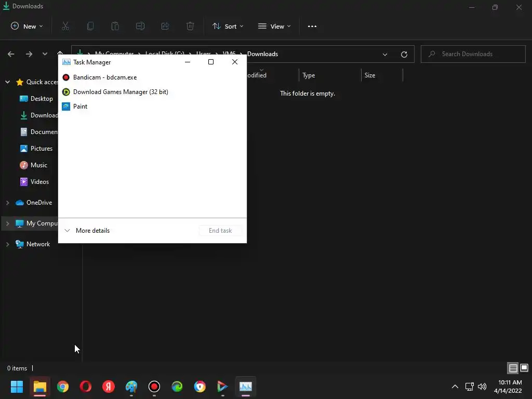Click End task button in Task Manager
Viewport: 532px width, 399px height.
click(x=220, y=231)
